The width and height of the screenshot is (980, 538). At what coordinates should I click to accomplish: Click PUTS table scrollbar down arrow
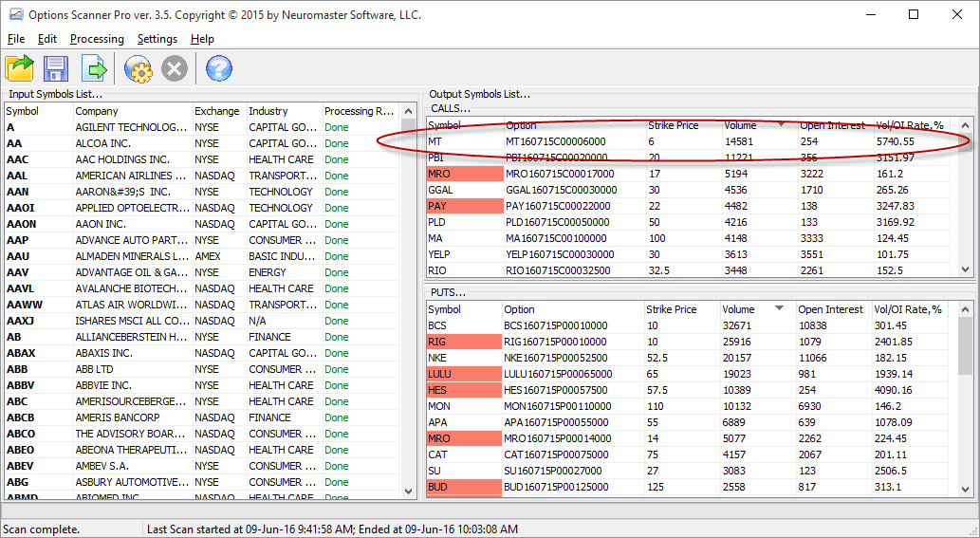[x=965, y=490]
